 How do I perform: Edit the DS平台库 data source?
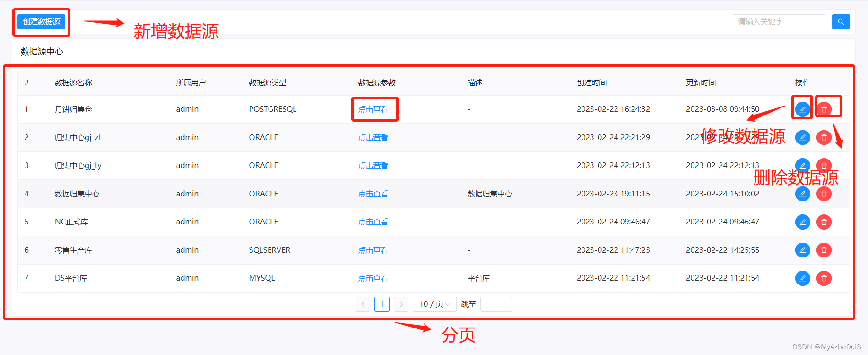click(x=802, y=278)
